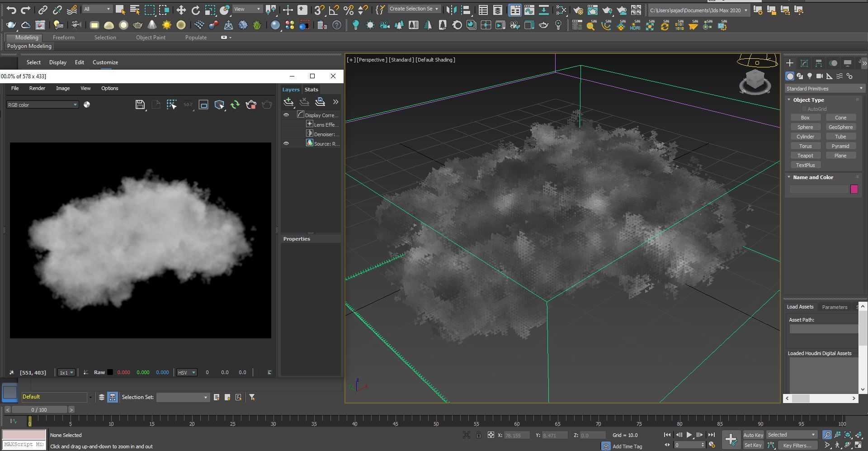The height and width of the screenshot is (451, 868).
Task: Click the Maximize Viewport toggle icon
Action: click(x=858, y=445)
